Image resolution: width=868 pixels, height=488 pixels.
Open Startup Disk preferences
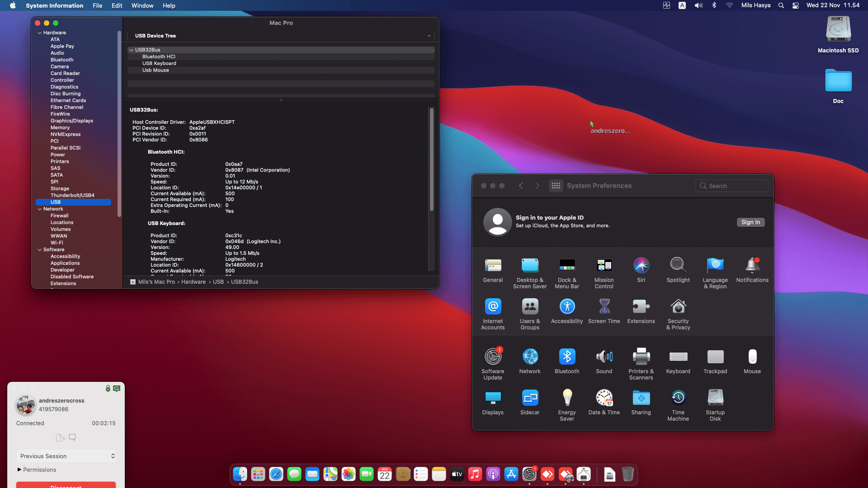715,406
